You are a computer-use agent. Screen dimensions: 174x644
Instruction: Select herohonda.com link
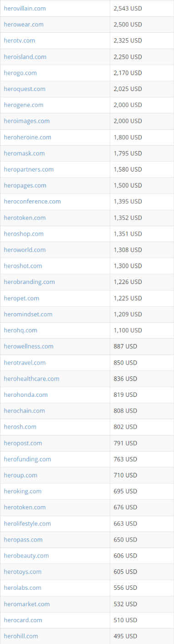coord(25,394)
